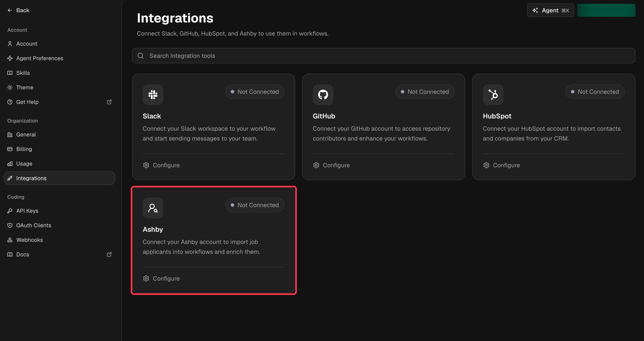Configure the GitHub integration
Viewport: 644px width, 341px height.
click(331, 165)
